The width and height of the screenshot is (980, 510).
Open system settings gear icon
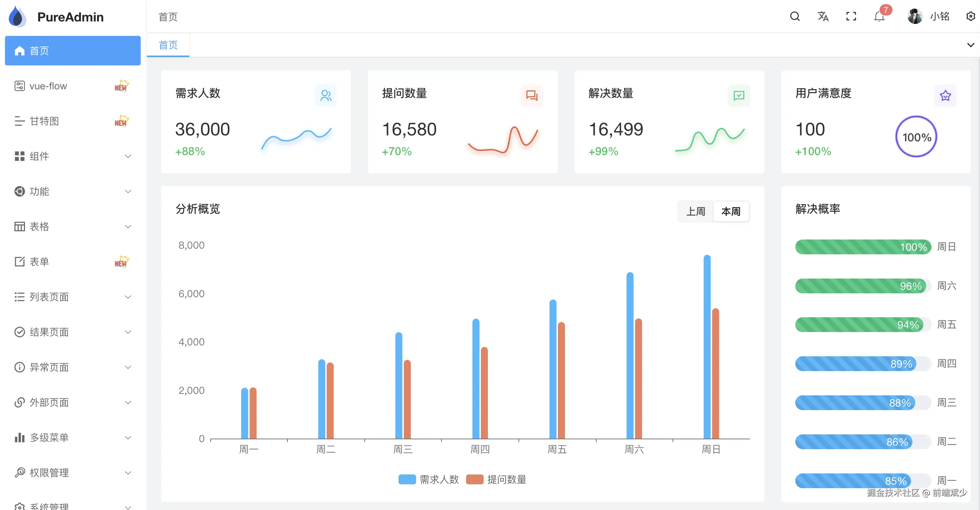pyautogui.click(x=970, y=16)
